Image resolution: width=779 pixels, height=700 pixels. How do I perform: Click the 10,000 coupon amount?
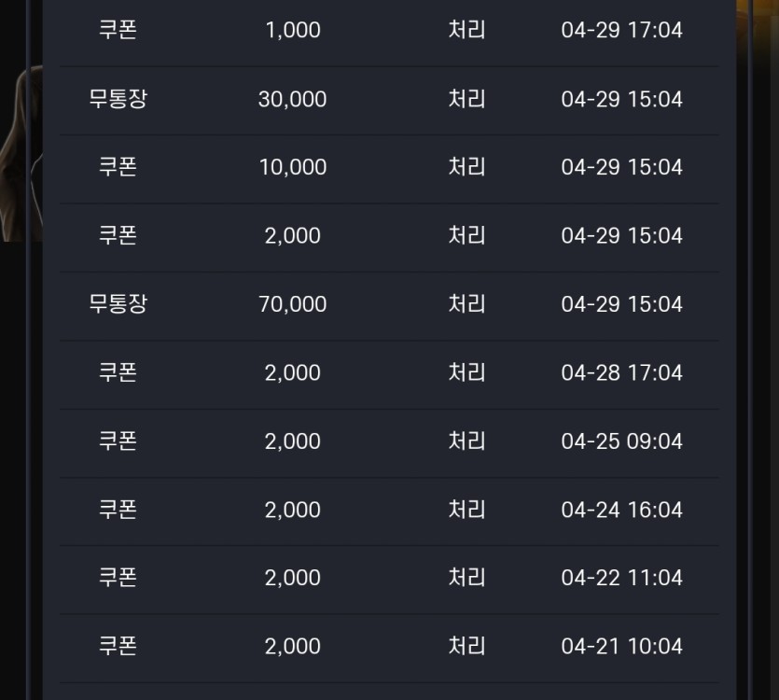292,167
